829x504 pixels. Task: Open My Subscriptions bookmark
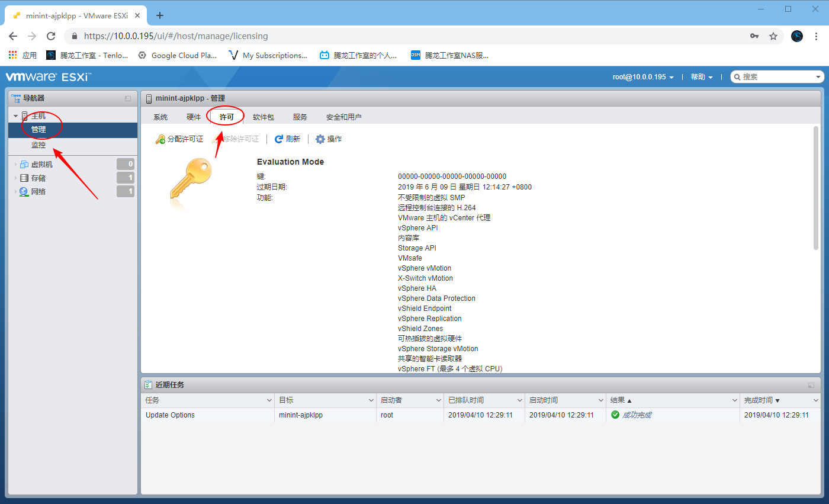pyautogui.click(x=268, y=55)
